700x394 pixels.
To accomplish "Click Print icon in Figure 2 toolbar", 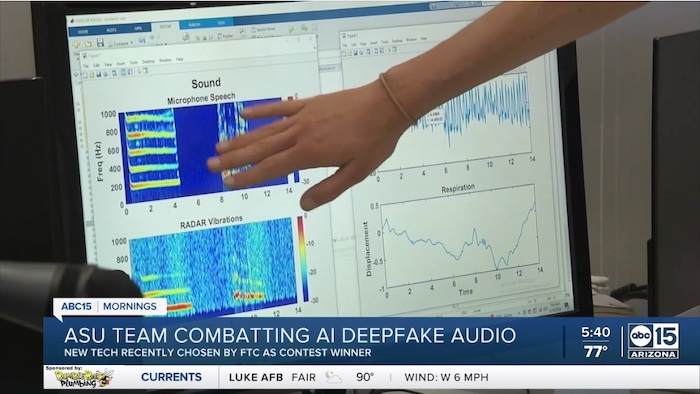I will point(361,52).
